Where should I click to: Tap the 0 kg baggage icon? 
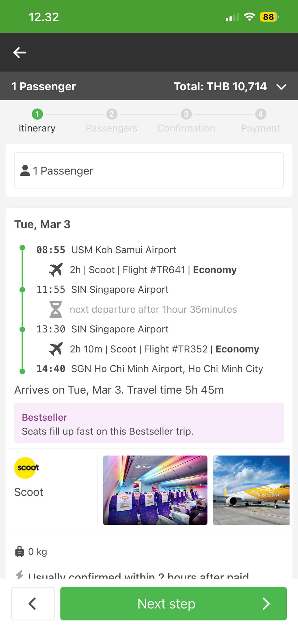[20, 552]
